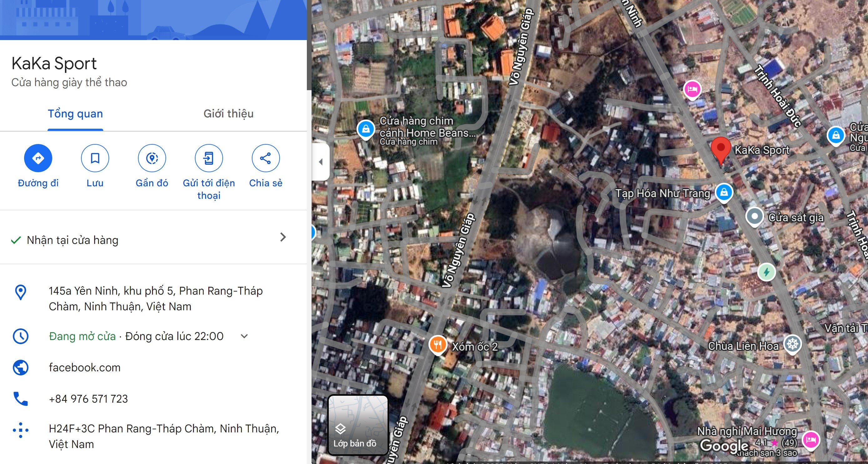Click the side panel vertical scrollbar
The image size is (868, 464).
click(309, 45)
